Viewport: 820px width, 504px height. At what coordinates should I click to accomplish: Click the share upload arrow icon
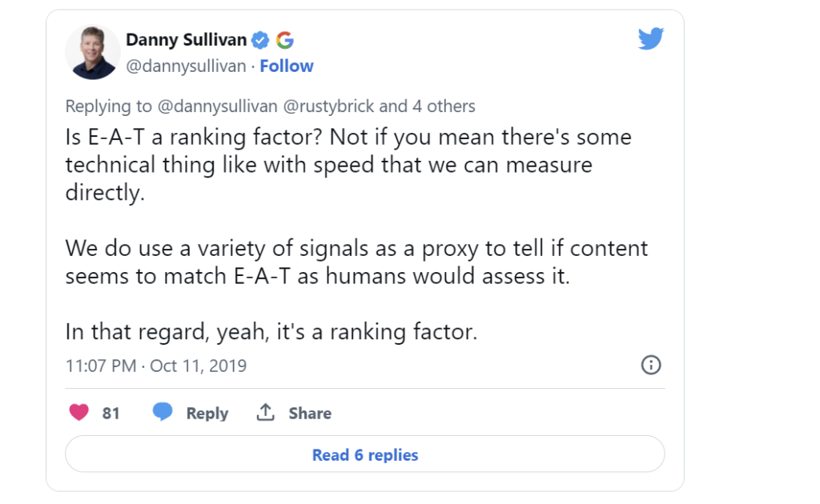265,413
